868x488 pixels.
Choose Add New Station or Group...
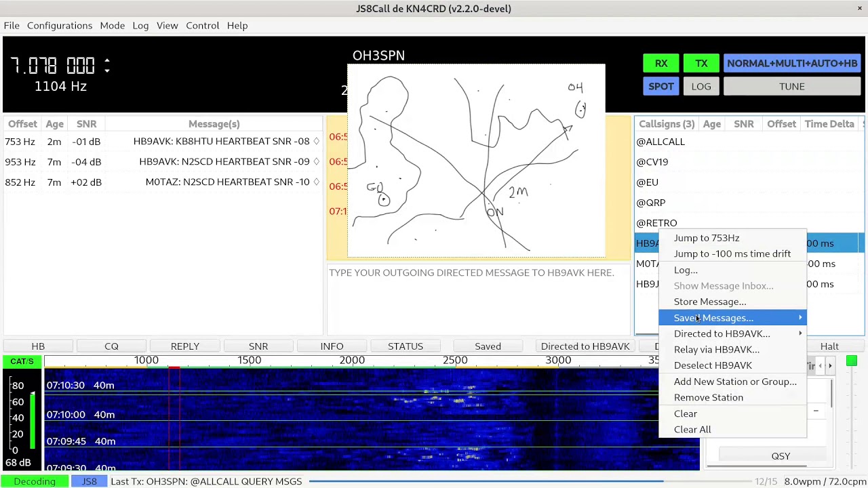click(732, 382)
